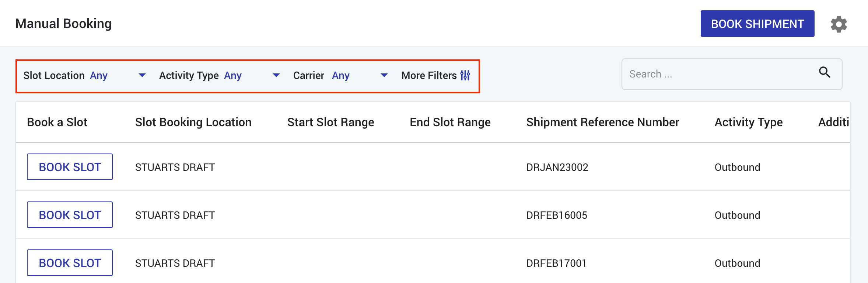This screenshot has width=868, height=283.
Task: Sort by Book a Slot column header
Action: [57, 122]
